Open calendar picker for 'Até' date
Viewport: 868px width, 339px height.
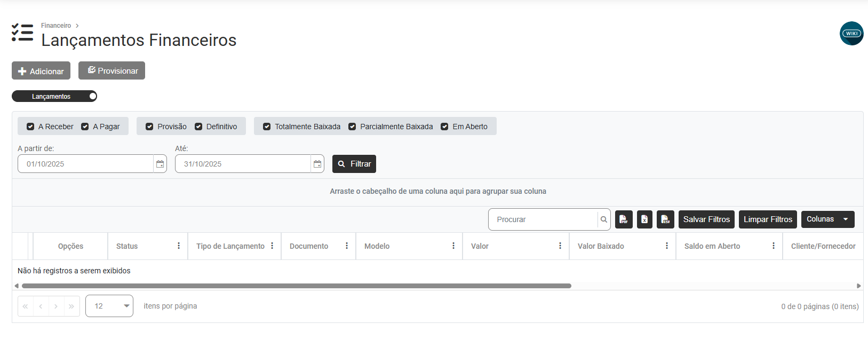pyautogui.click(x=317, y=164)
